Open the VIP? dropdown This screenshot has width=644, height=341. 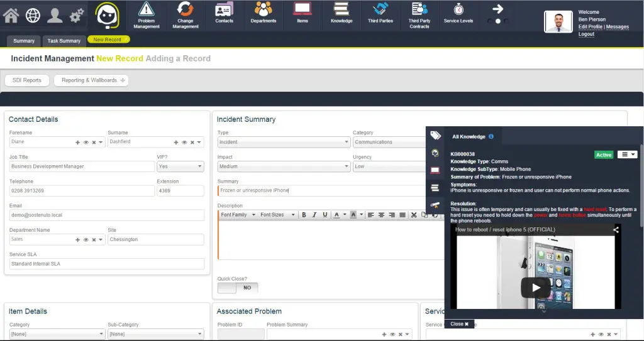(180, 166)
